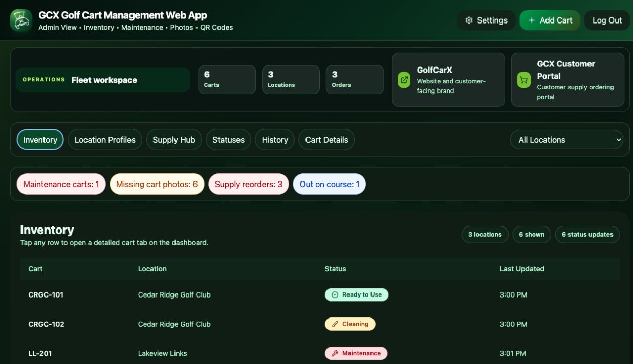Click the GCX golf cart app logo
This screenshot has height=364, width=633.
pos(21,20)
